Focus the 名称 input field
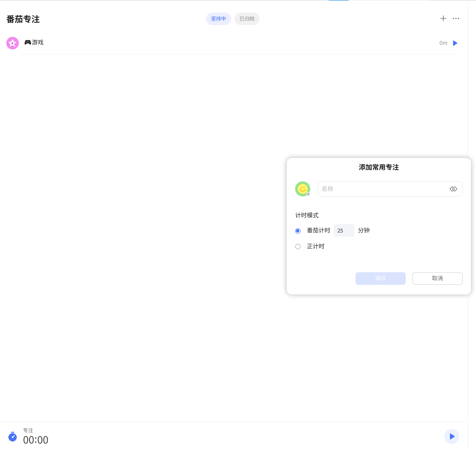The image size is (476, 449). pyautogui.click(x=381, y=189)
